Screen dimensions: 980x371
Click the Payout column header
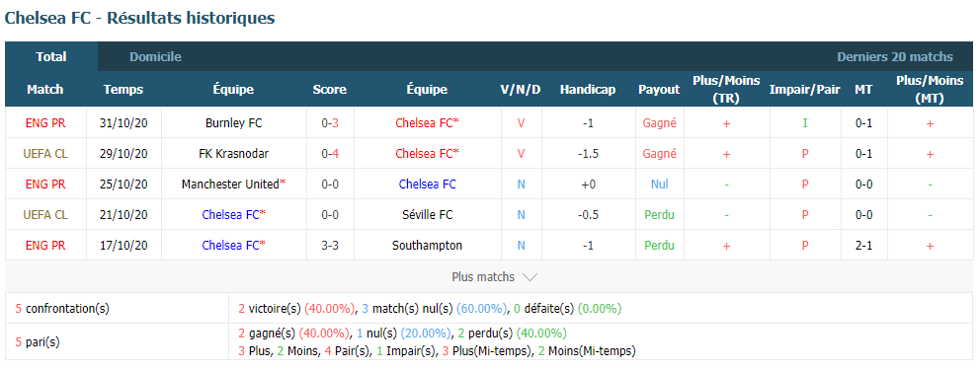tap(659, 90)
